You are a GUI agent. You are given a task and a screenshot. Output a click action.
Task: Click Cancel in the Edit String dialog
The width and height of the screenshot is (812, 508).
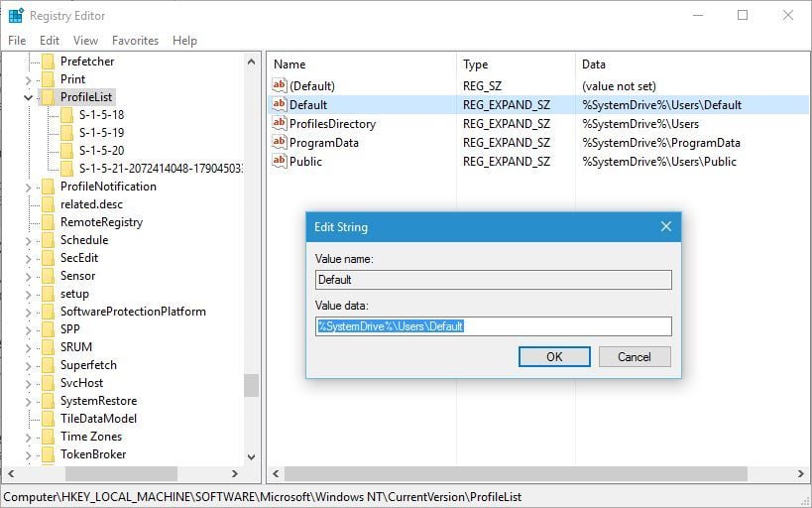(x=635, y=356)
